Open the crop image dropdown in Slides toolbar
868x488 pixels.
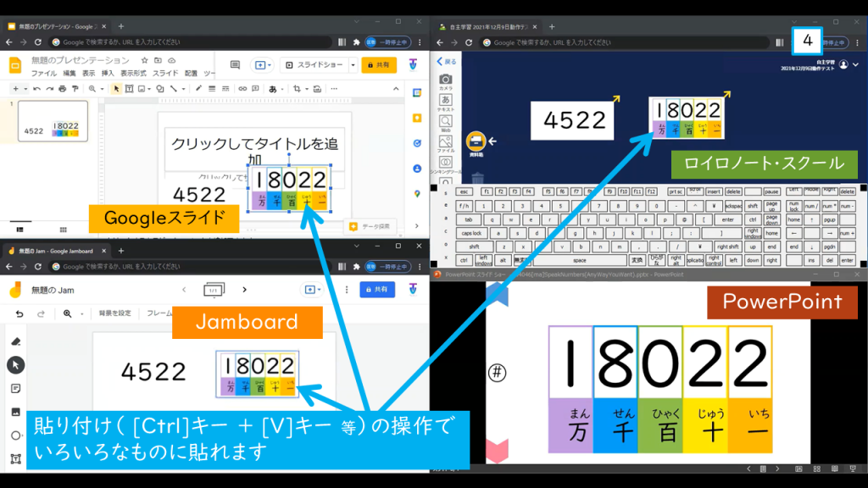[307, 88]
